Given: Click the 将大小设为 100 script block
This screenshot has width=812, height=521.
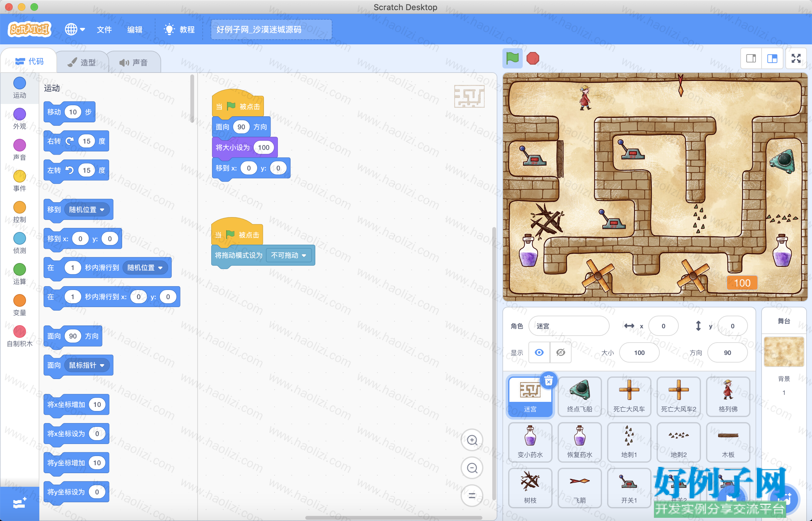Looking at the screenshot, I should pos(245,147).
